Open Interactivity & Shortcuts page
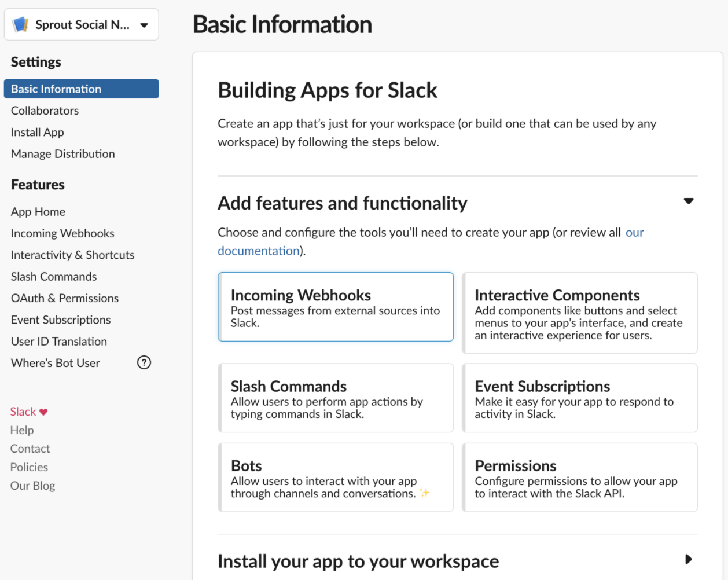This screenshot has height=580, width=728. click(73, 255)
